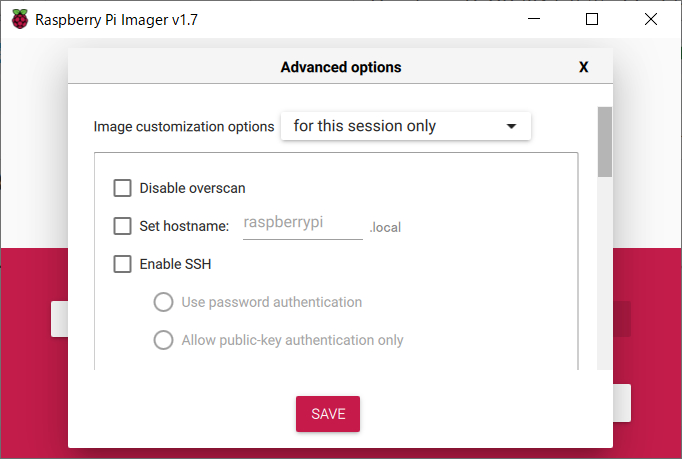Tick the Disable overscan checkbox
This screenshot has width=682, height=459.
[123, 188]
